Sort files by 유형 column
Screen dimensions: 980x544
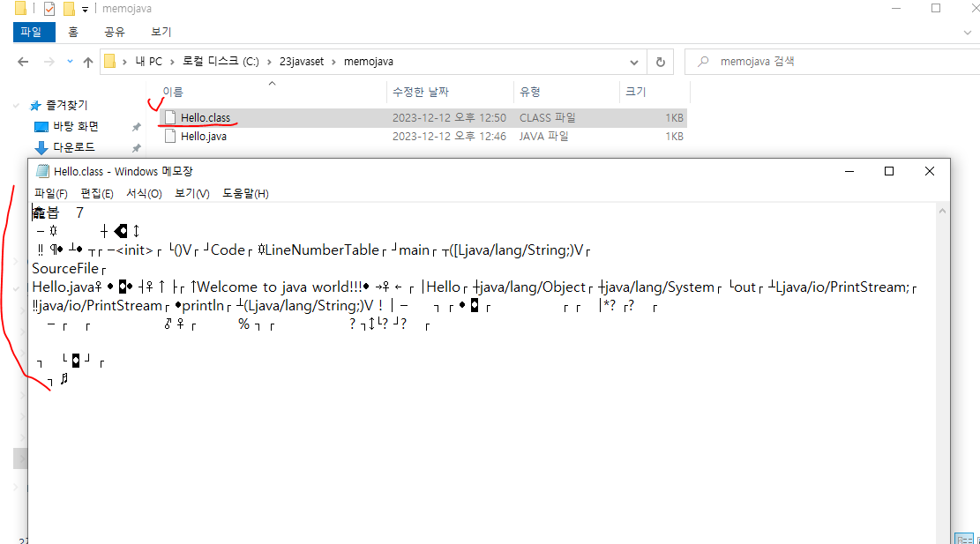(530, 92)
